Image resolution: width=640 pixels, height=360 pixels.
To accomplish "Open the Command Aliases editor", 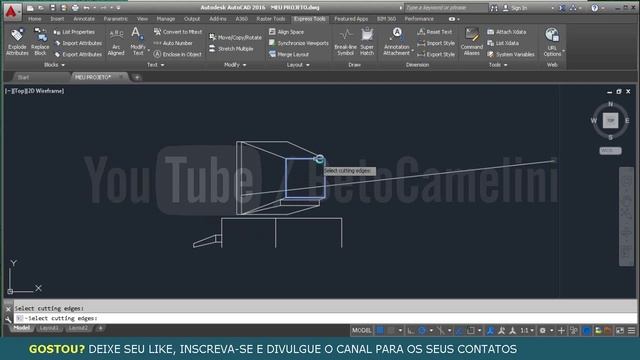I will (x=471, y=42).
